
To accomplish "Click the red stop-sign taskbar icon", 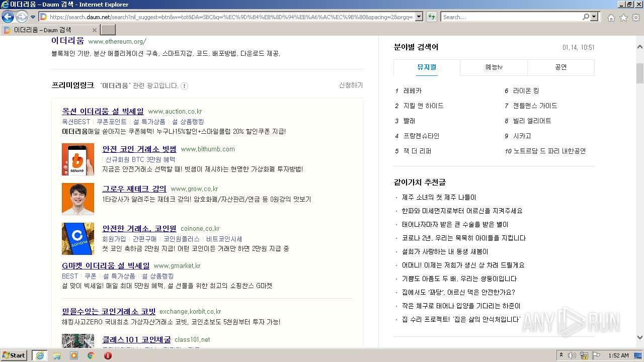I will (108, 355).
